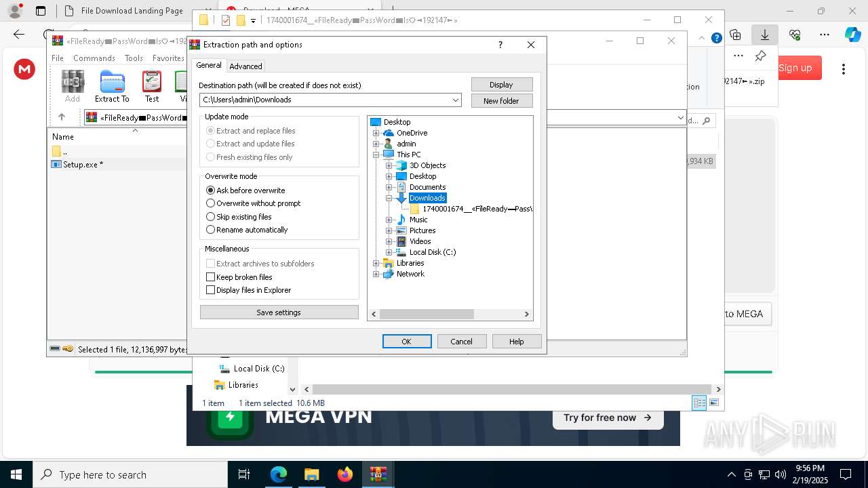Switch to the General tab
The height and width of the screenshot is (488, 868).
click(x=209, y=65)
